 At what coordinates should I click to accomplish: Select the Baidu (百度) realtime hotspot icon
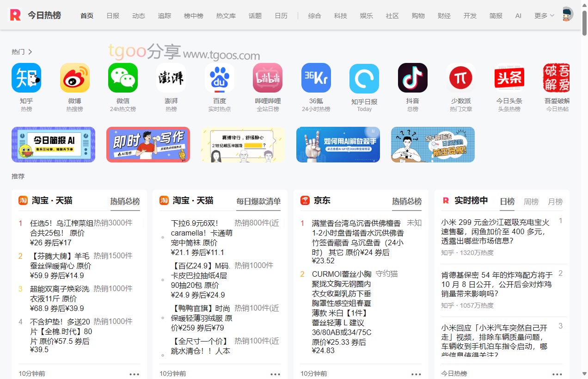[x=220, y=78]
